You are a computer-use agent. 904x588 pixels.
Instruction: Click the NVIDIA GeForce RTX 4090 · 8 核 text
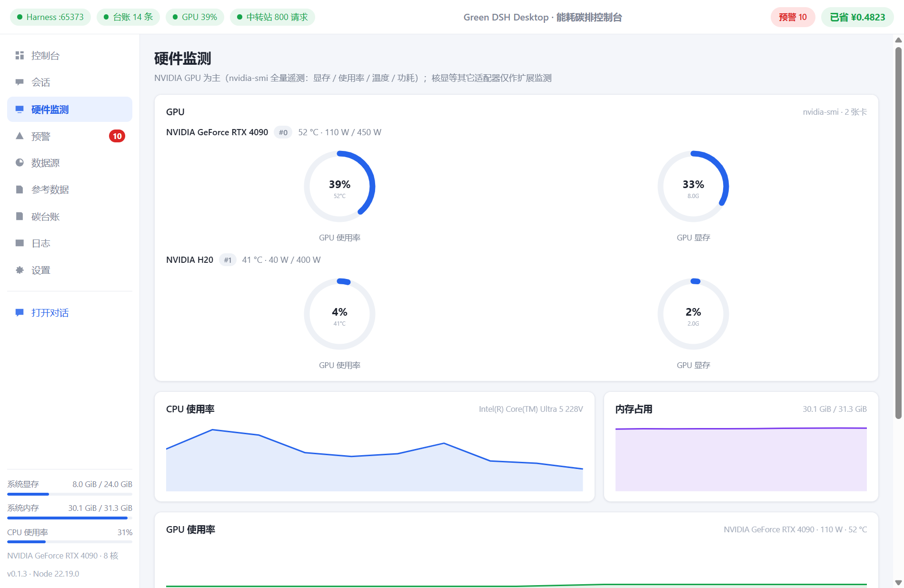(62, 556)
